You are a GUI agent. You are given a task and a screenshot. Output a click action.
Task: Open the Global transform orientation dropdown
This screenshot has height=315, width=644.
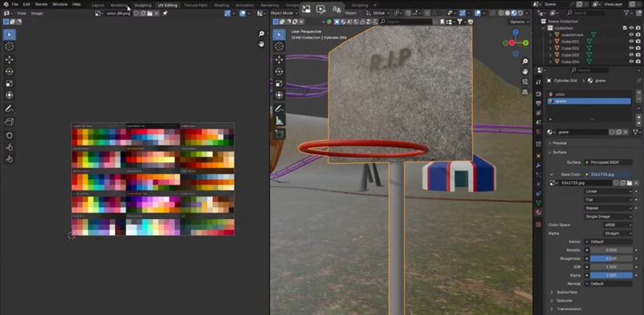point(379,13)
